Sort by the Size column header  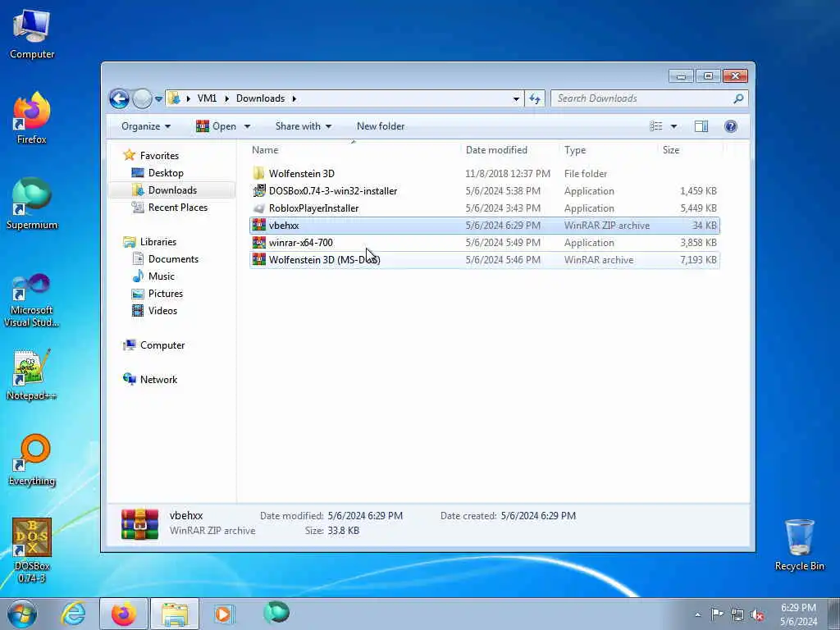coord(690,150)
